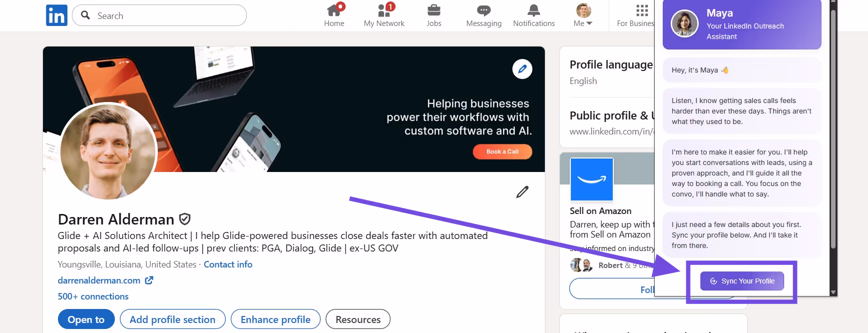Click the Profile language heading
868x333 pixels.
tap(611, 64)
